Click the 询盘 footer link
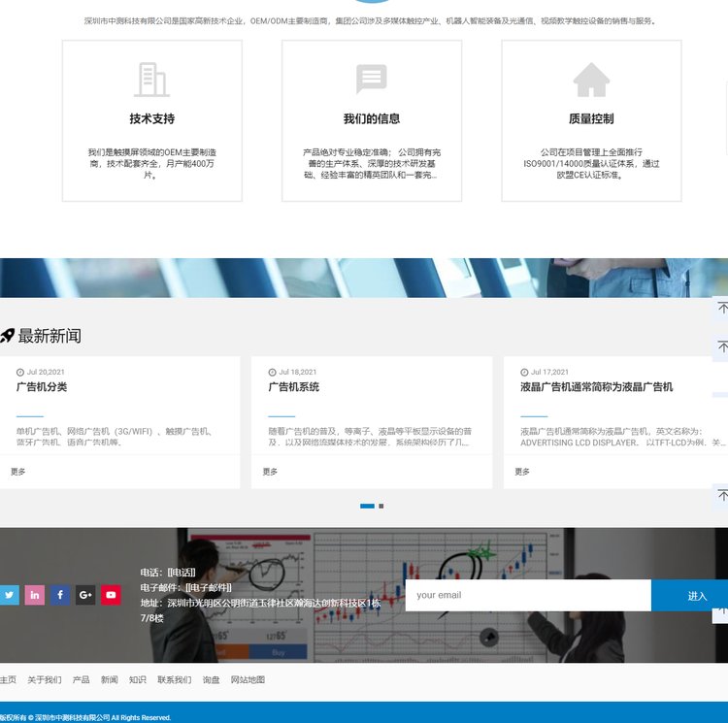This screenshot has width=728, height=723. point(211,680)
